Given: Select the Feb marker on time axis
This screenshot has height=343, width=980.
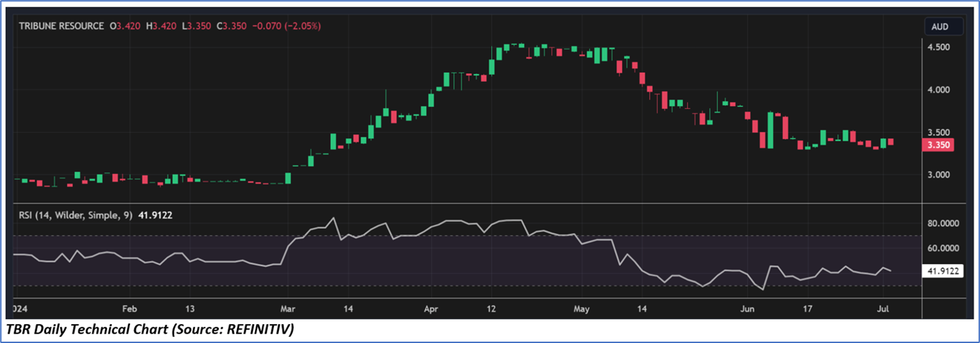Looking at the screenshot, I should 129,308.
